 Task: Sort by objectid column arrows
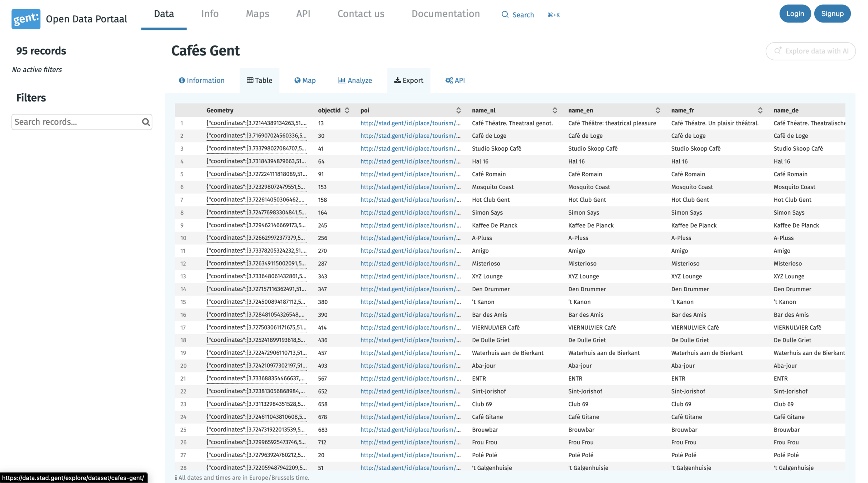[x=347, y=110]
